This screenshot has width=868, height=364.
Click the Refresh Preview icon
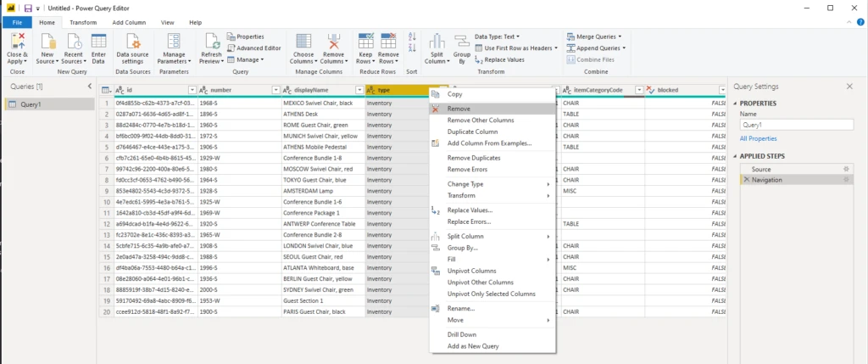(x=211, y=42)
